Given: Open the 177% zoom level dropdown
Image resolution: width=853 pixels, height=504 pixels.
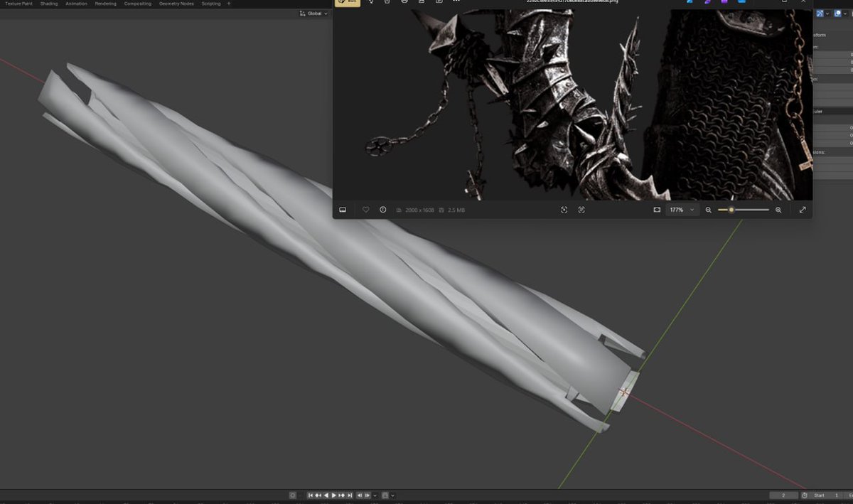Looking at the screenshot, I should click(682, 210).
